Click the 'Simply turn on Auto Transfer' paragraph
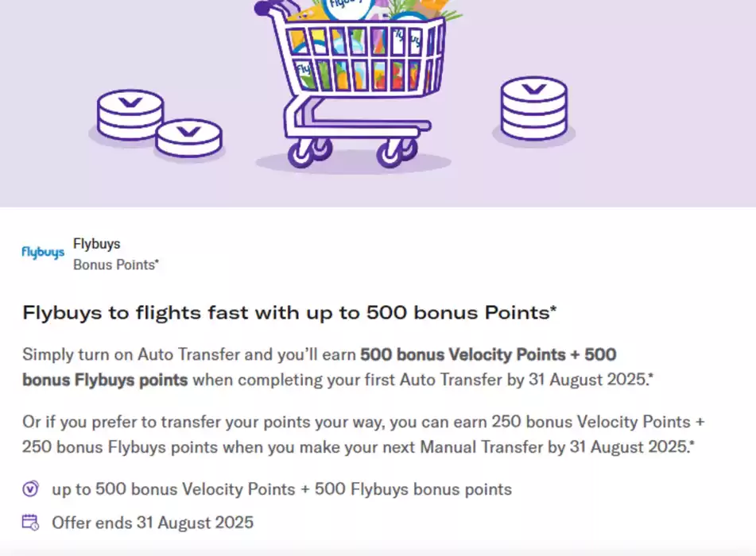 (x=338, y=367)
